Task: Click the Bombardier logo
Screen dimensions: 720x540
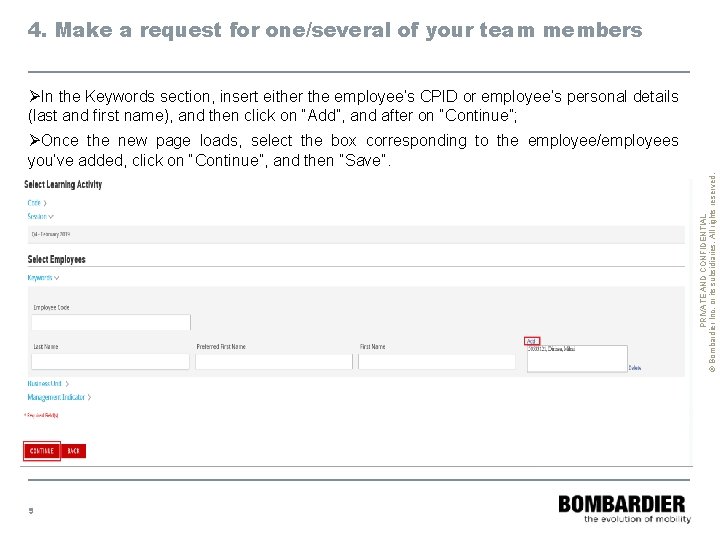Action: coord(623,507)
